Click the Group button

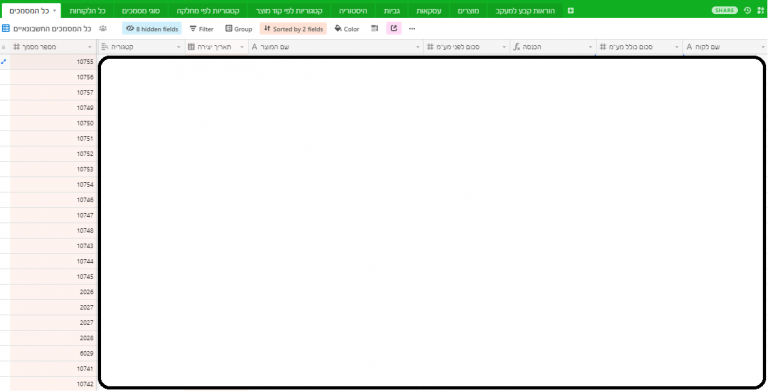tap(239, 29)
